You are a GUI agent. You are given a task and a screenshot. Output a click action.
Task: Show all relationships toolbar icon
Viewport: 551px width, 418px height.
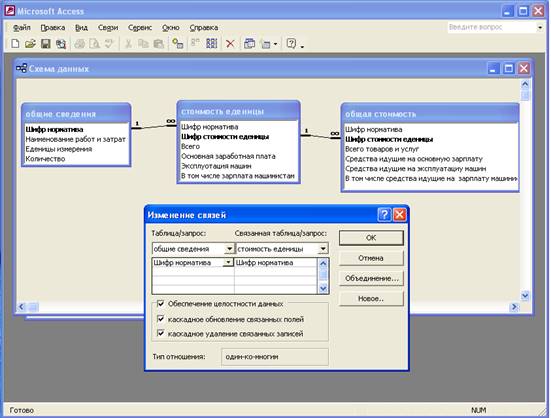coord(212,44)
